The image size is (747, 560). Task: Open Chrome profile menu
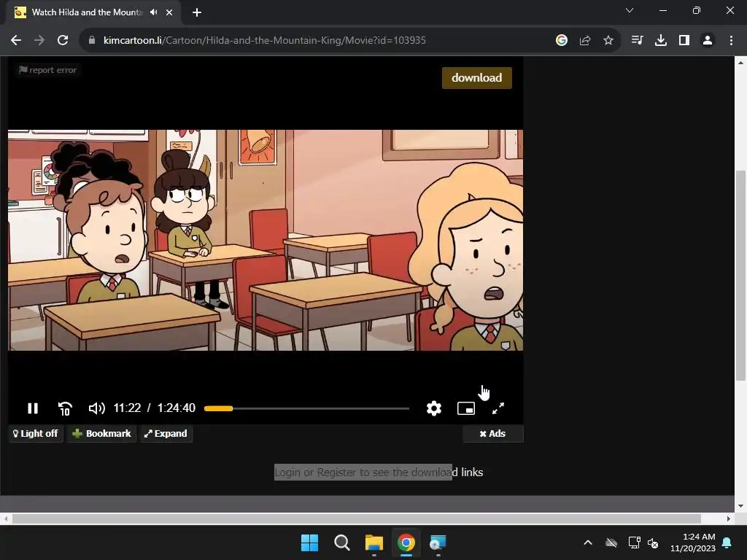coord(708,40)
